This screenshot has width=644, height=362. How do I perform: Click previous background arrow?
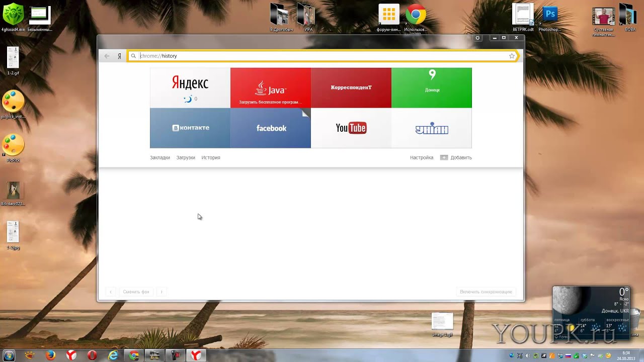111,292
